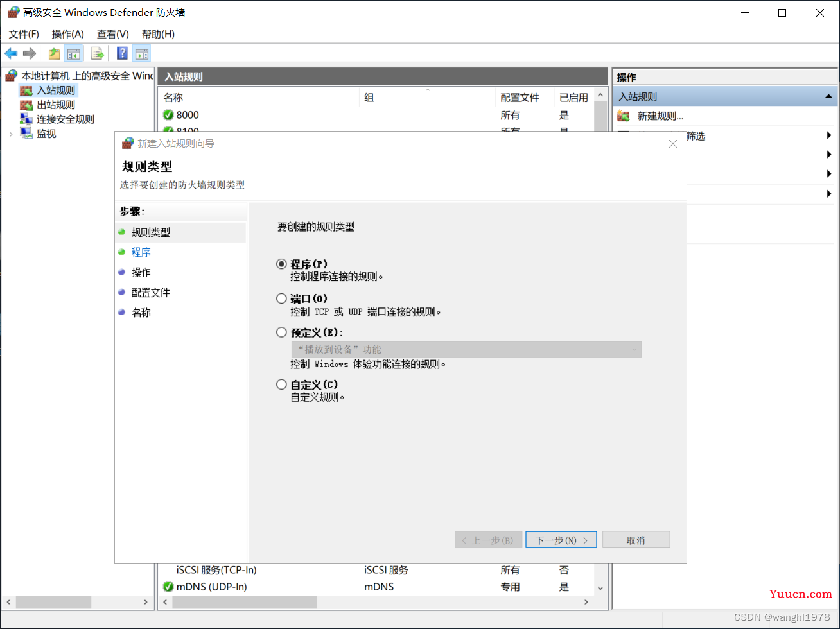Click the wizard dialog title bar icon
This screenshot has height=629, width=840.
[128, 143]
